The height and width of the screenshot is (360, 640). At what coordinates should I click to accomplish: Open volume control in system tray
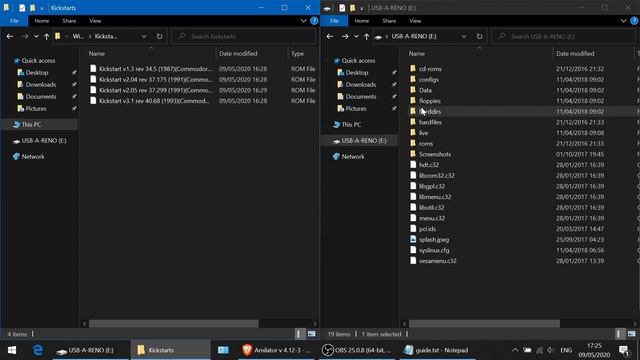[x=551, y=350]
